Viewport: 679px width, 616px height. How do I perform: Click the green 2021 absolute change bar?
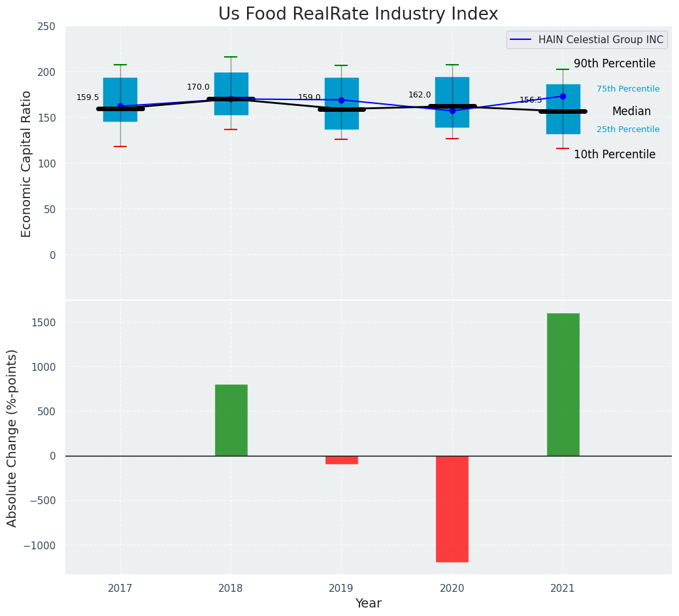tap(563, 385)
